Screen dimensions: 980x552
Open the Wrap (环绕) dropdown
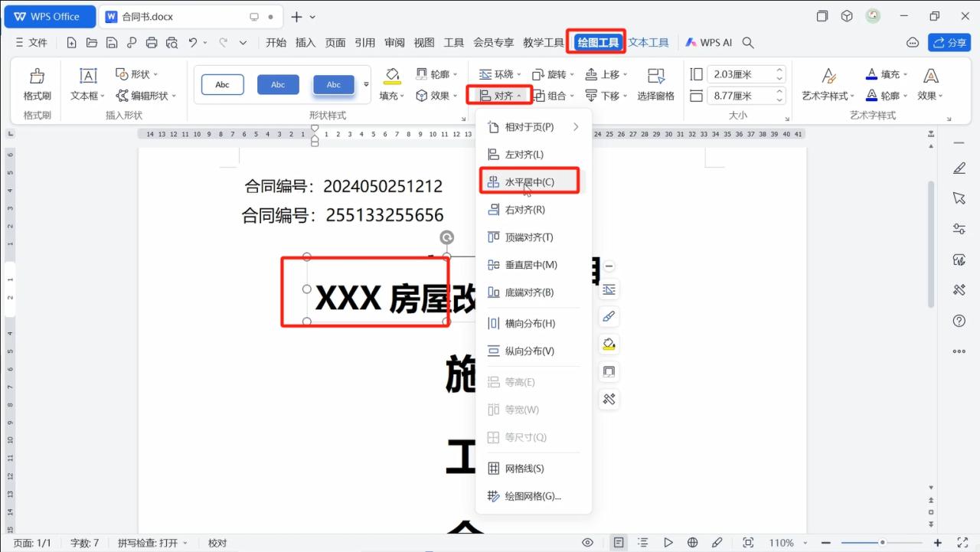(501, 74)
